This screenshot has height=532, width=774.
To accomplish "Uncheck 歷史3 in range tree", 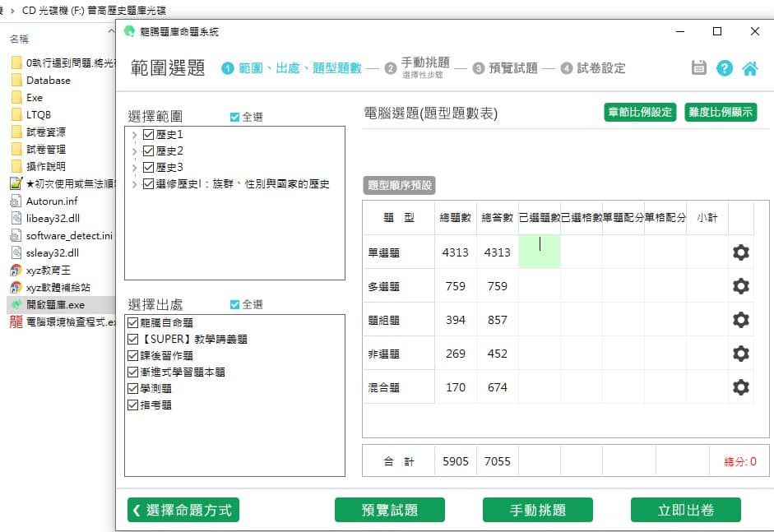I will click(x=148, y=167).
